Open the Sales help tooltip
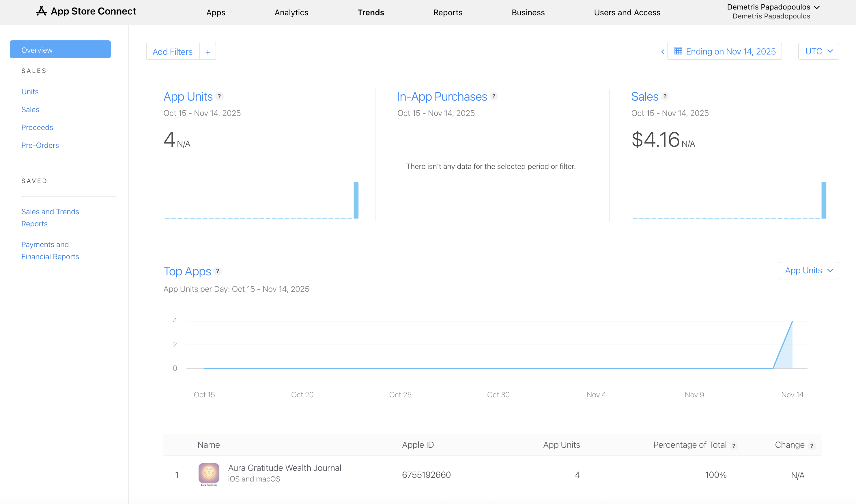 click(665, 97)
